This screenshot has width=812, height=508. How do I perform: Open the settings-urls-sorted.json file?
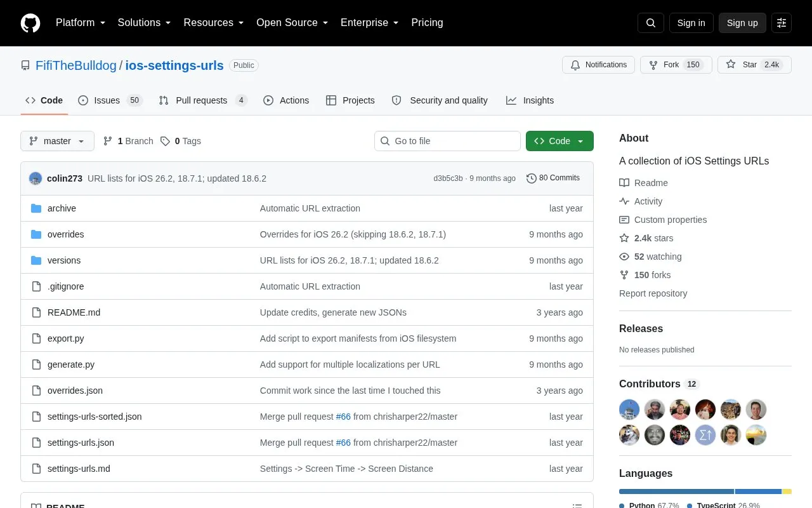point(95,417)
